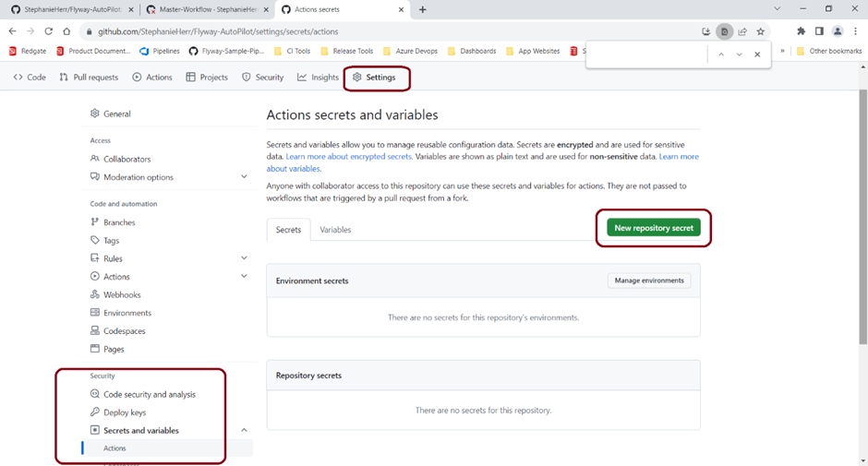Open the Pull requests tab
The width and height of the screenshot is (868, 466).
89,78
